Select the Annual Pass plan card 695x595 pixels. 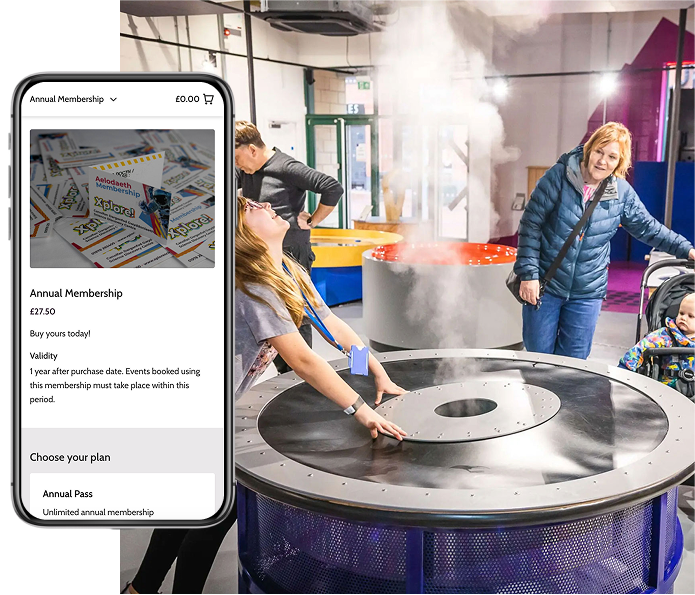click(122, 497)
